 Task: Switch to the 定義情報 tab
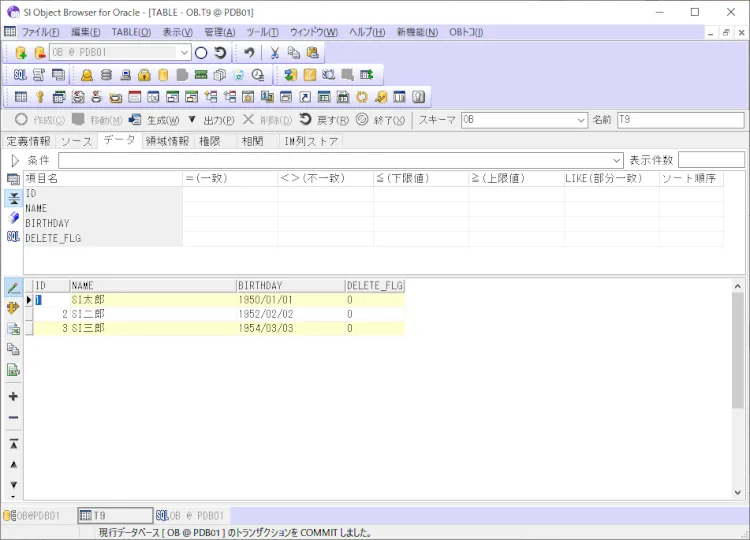pyautogui.click(x=28, y=141)
